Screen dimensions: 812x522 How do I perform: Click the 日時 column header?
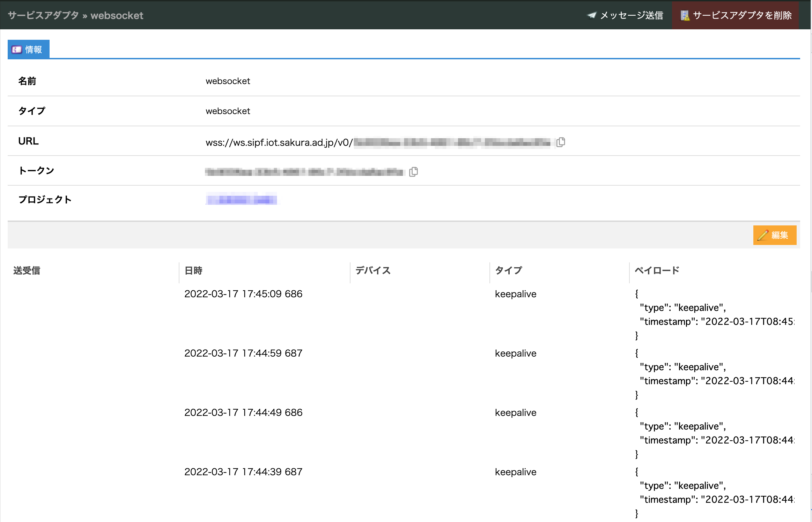[x=193, y=270]
